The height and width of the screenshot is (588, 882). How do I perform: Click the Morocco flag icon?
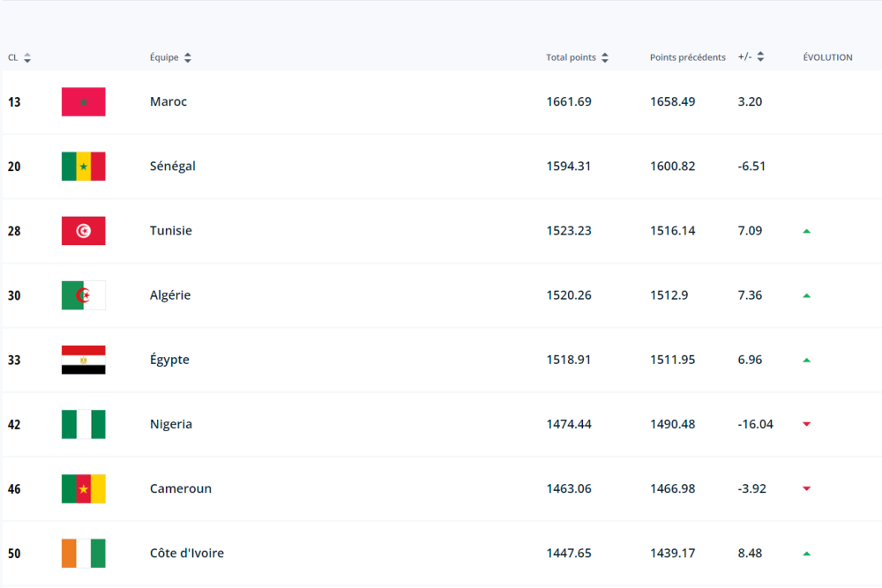coord(83,102)
